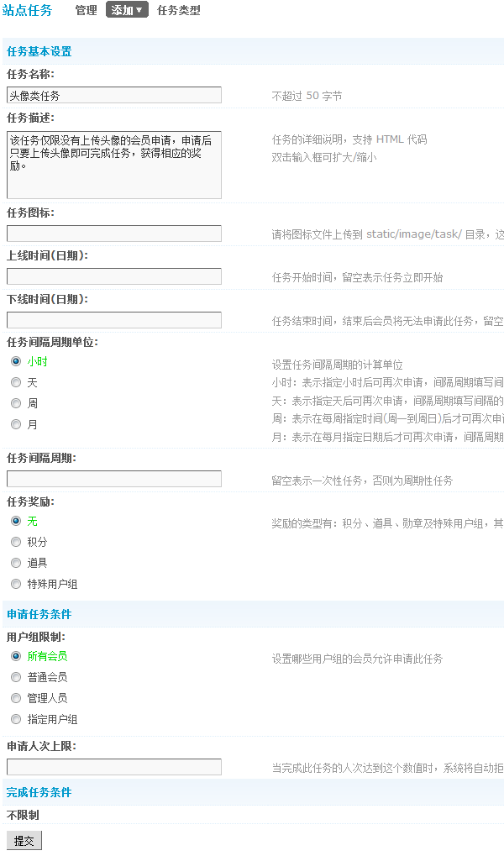The image size is (504, 856).
Task: Select 天 as interval unit
Action: point(16,382)
